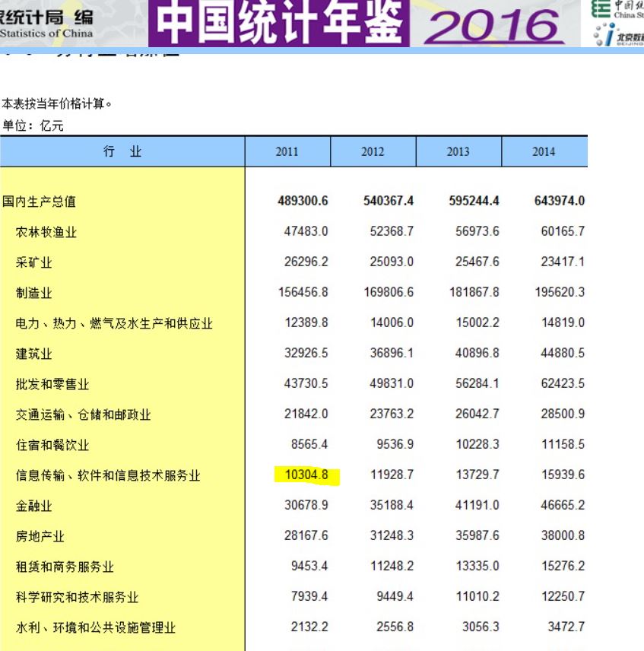Click the real estate value 31248.3
644x651 pixels.
coord(392,535)
